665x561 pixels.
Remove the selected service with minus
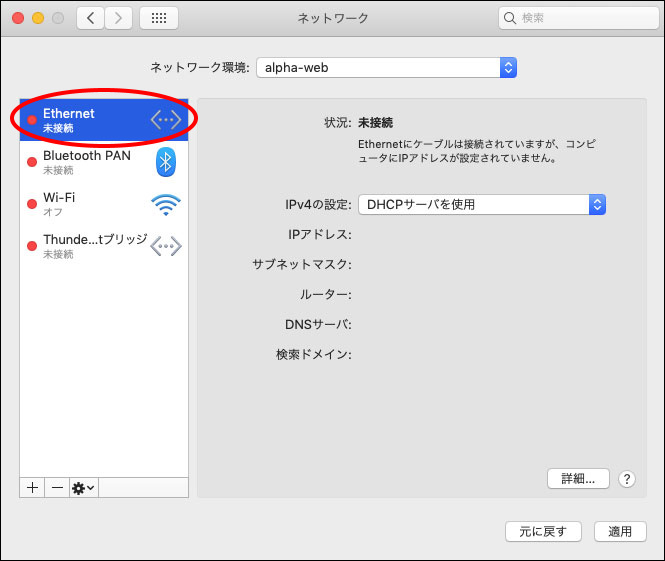pos(57,488)
